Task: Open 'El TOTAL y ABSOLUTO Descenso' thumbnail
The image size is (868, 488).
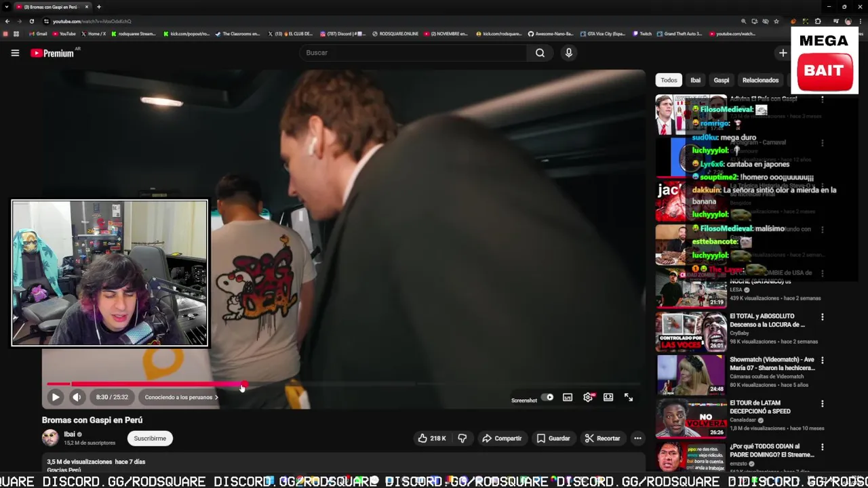Action: coord(690,331)
